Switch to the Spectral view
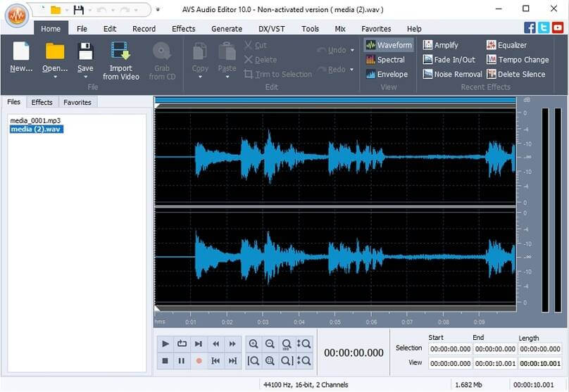Screen dimensions: 569x392 point(385,60)
